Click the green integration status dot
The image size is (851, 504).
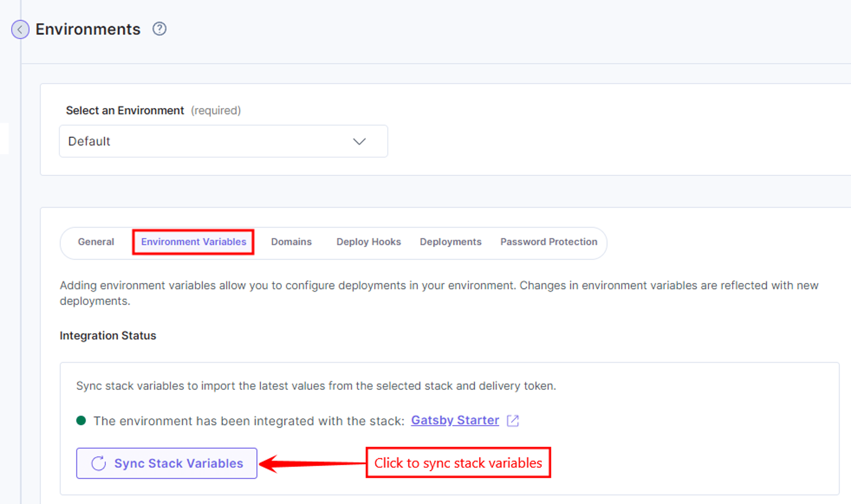tap(81, 420)
